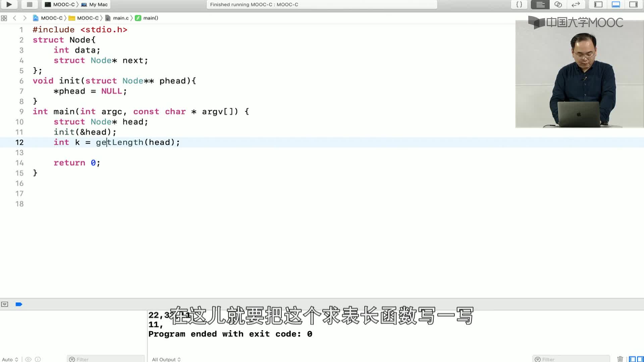Toggle breakpoints with the blue arrow icon

19,304
